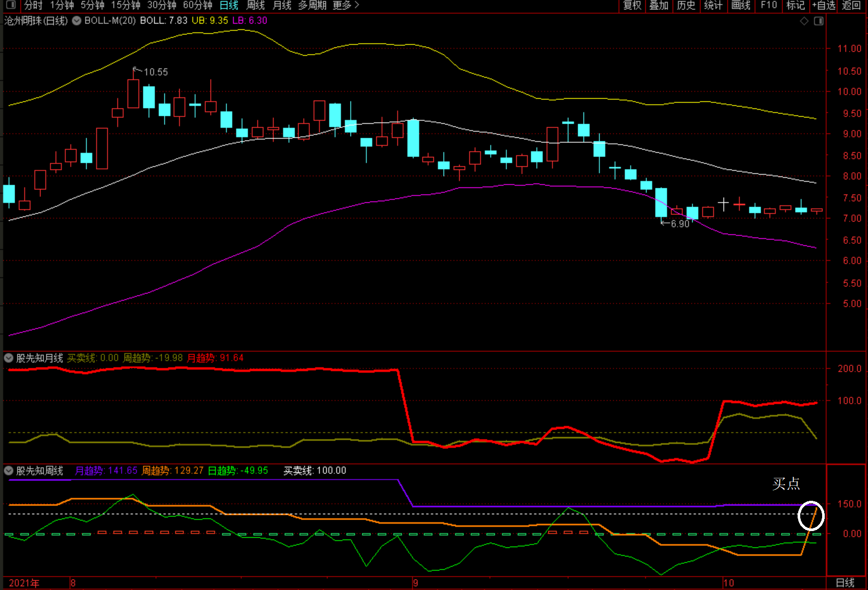The width and height of the screenshot is (868, 590).
Task: Open the 画线 drawing tools
Action: pos(740,5)
